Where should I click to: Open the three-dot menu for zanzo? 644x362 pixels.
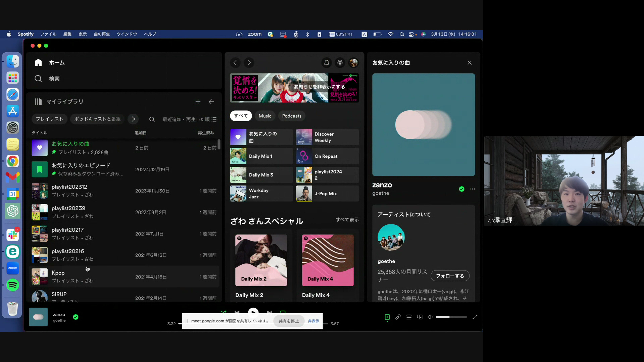click(x=472, y=189)
